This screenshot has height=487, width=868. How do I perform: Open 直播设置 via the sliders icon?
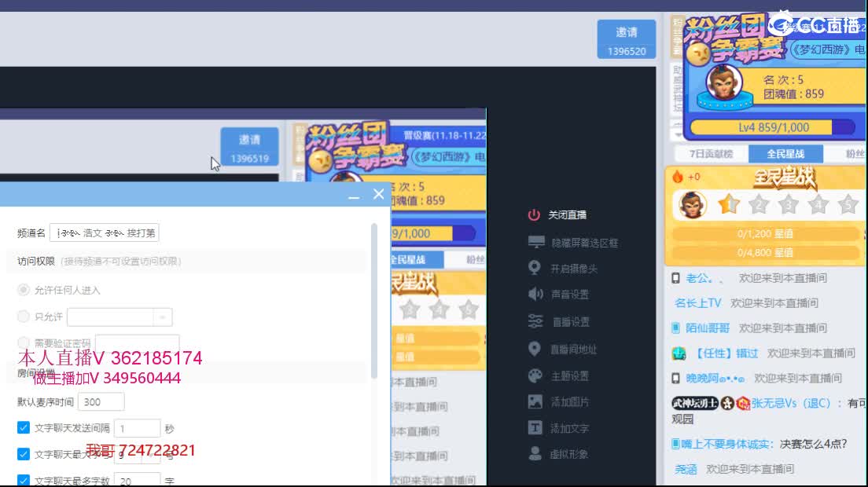coord(535,320)
